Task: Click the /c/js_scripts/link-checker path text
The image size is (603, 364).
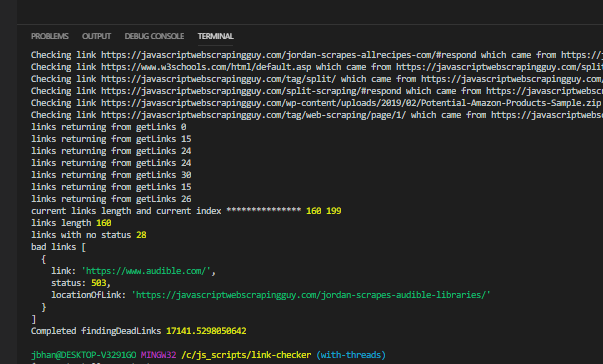Action: [246, 355]
